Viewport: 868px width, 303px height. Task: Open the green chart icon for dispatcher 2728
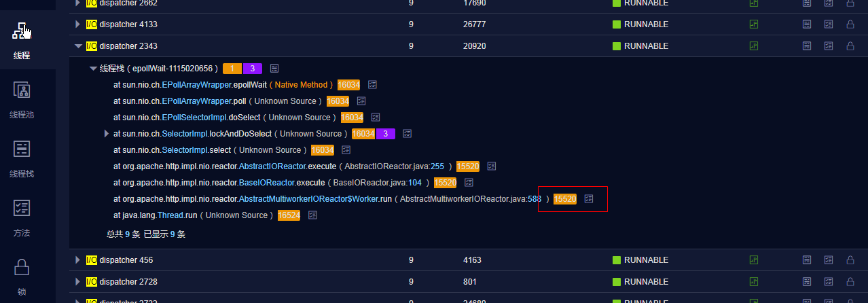click(x=753, y=282)
